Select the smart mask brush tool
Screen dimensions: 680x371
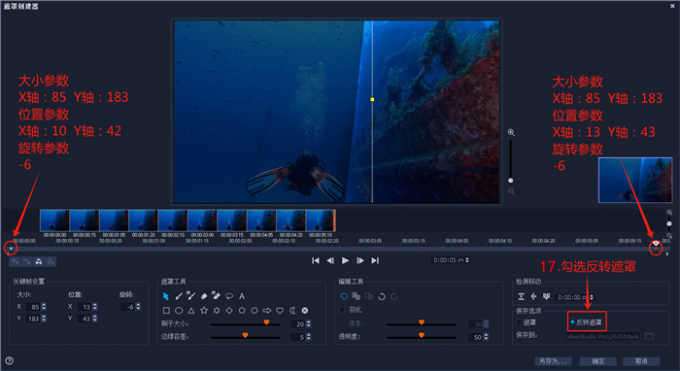point(191,296)
